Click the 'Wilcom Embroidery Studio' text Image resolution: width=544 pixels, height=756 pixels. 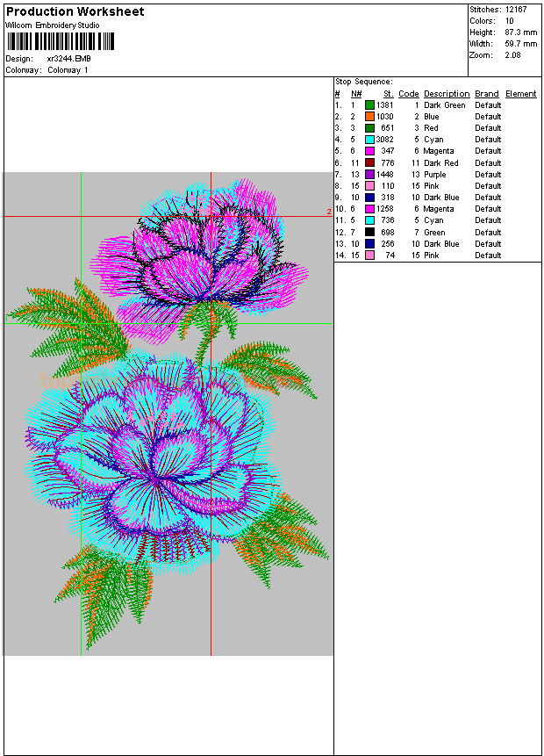pyautogui.click(x=52, y=25)
